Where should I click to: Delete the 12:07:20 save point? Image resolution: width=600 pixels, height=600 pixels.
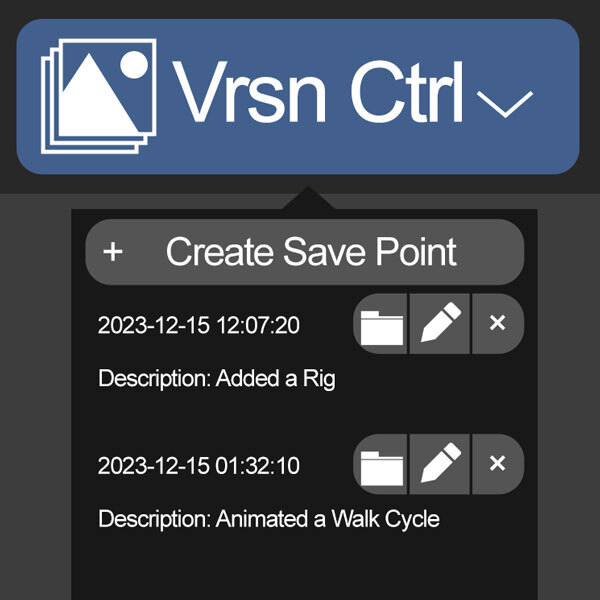(x=497, y=324)
